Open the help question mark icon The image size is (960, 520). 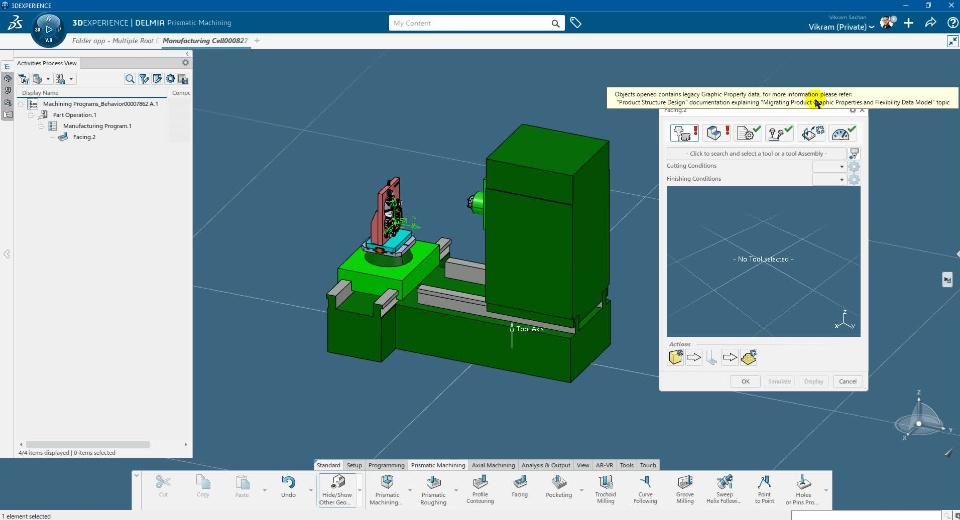pyautogui.click(x=953, y=23)
